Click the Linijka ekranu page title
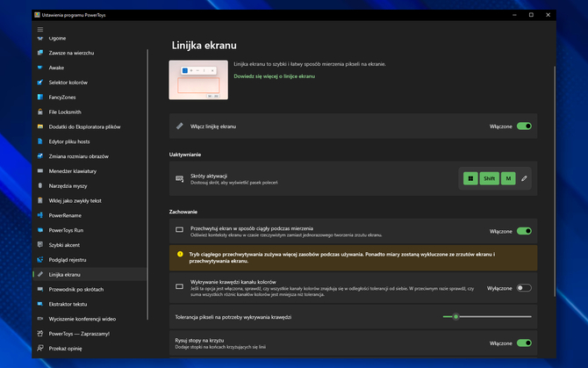This screenshot has height=368, width=588. click(204, 46)
